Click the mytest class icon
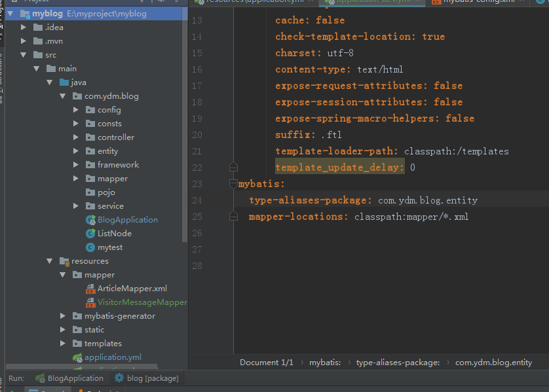549x392 pixels. [x=90, y=247]
